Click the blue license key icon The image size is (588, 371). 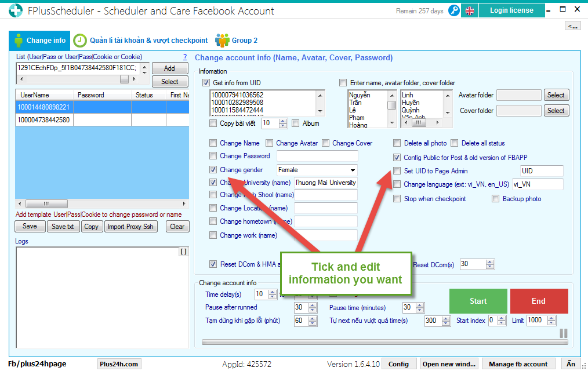453,10
